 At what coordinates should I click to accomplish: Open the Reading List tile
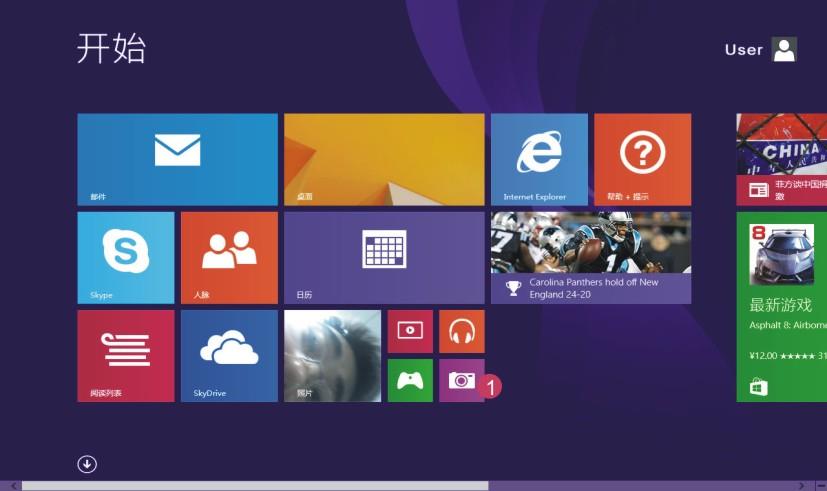point(126,356)
